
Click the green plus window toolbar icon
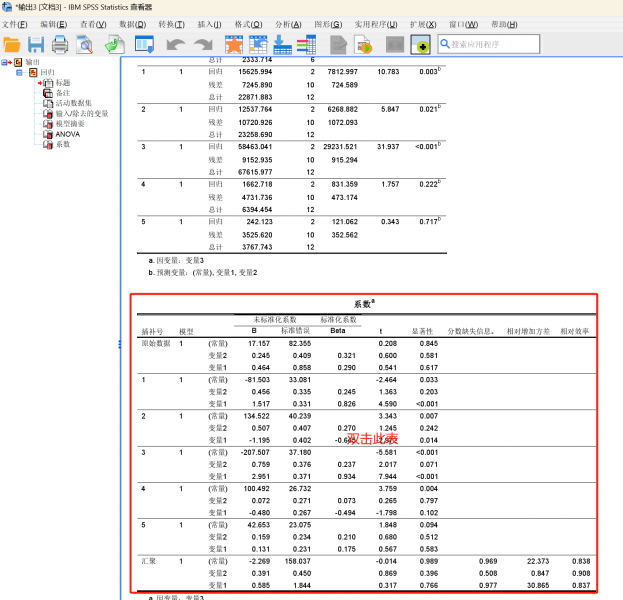pyautogui.click(x=420, y=45)
